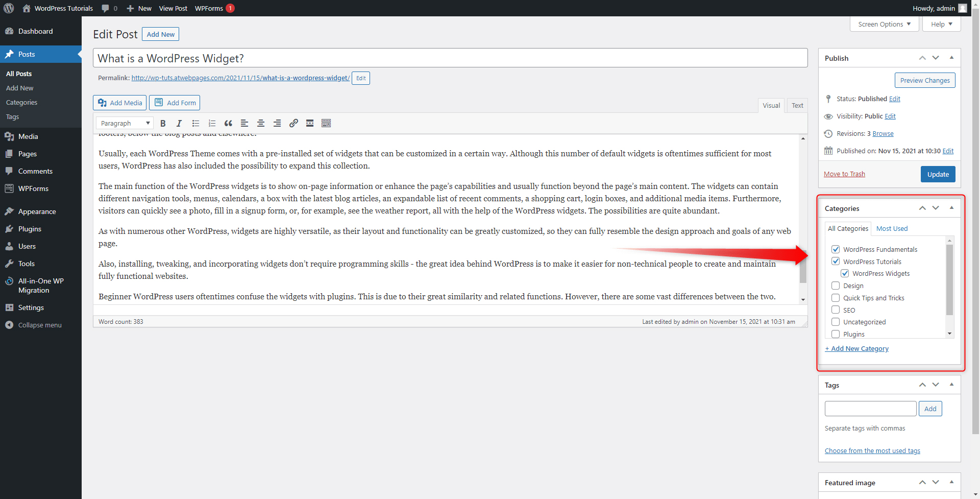Image resolution: width=980 pixels, height=499 pixels.
Task: Uncheck the WordPress Fundamentals category
Action: 836,249
